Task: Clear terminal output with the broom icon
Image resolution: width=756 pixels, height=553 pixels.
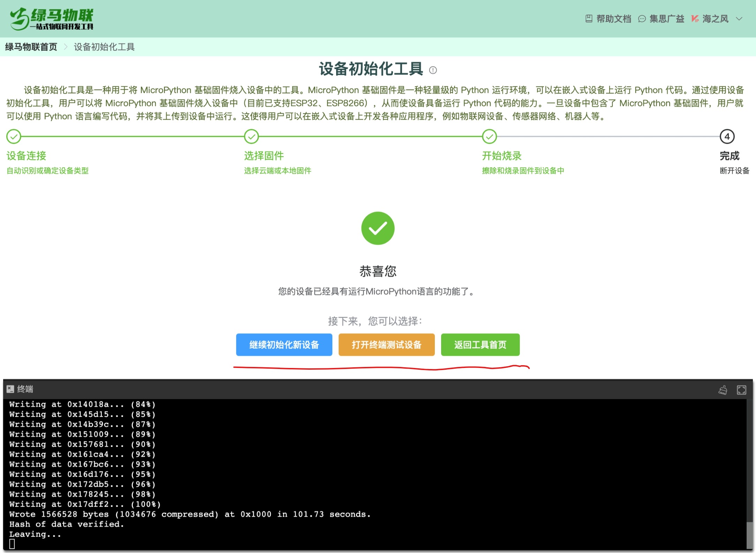Action: pos(724,390)
